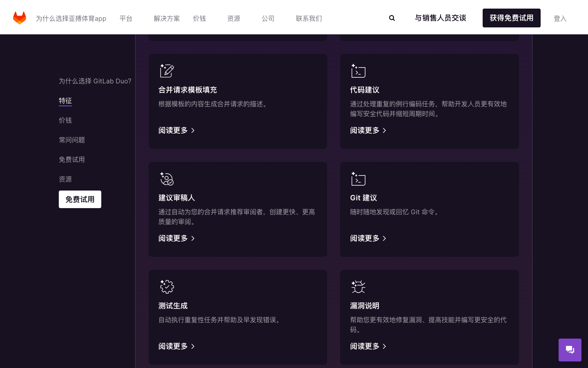Click the 登入 link
The height and width of the screenshot is (368, 588).
(560, 18)
